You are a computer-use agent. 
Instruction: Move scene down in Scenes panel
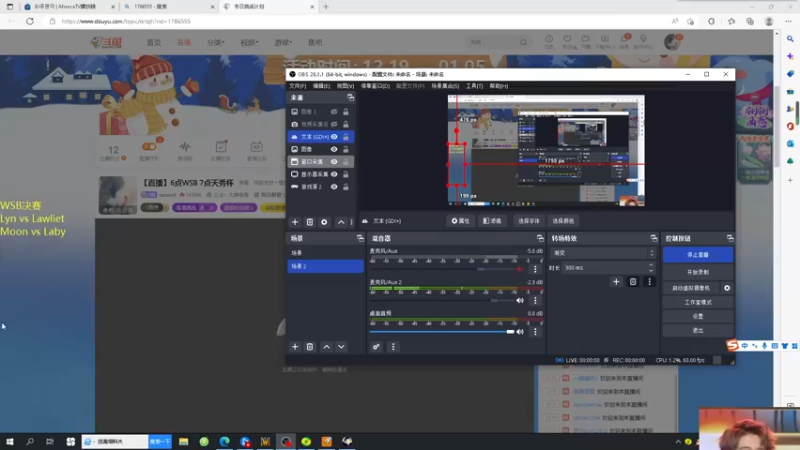(x=341, y=347)
